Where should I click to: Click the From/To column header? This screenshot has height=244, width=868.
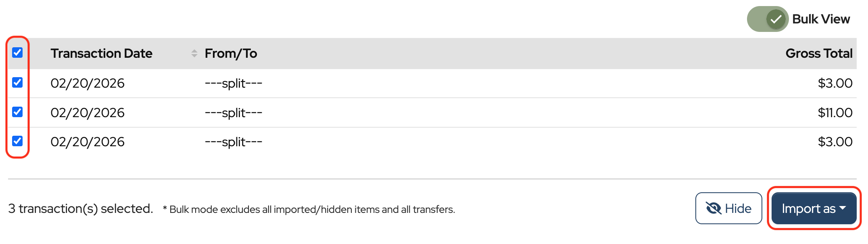click(x=231, y=53)
